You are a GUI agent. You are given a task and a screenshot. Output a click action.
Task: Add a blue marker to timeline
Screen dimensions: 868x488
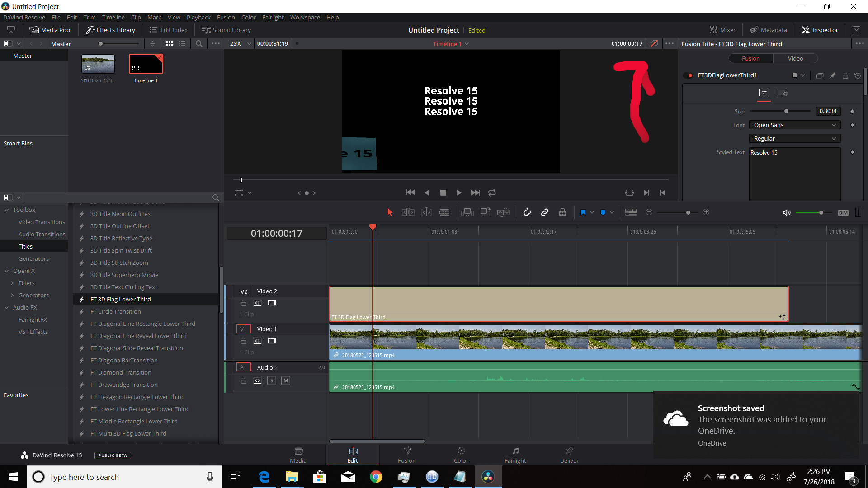[x=603, y=212]
